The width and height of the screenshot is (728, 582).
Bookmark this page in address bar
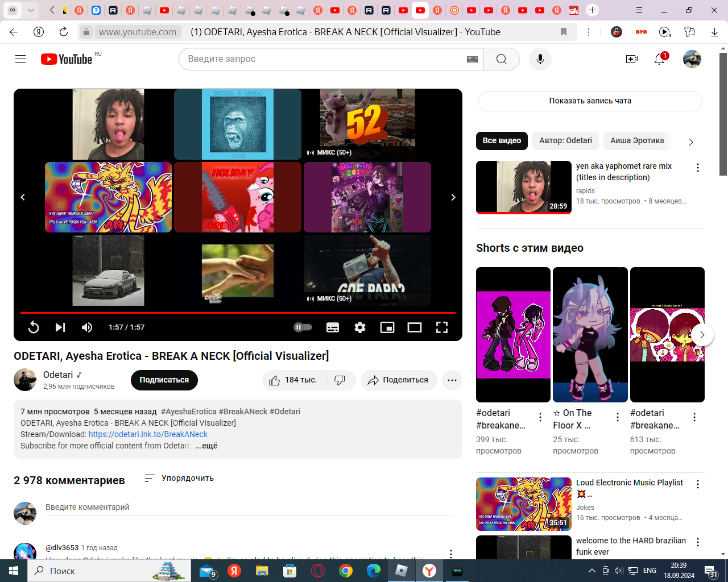564,32
